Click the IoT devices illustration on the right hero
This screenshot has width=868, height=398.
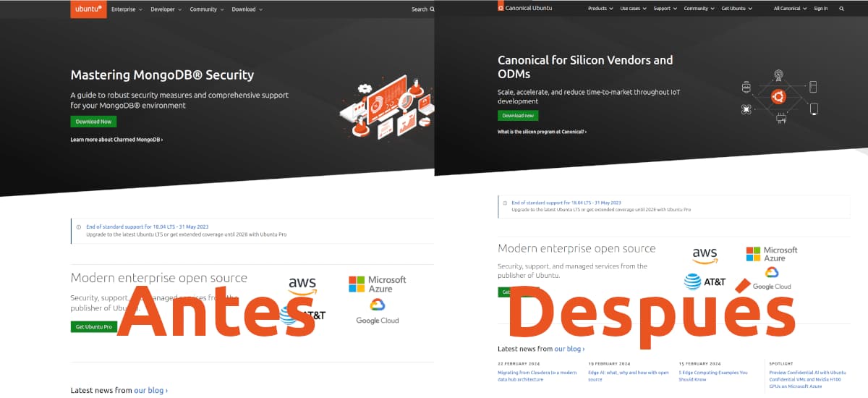pos(780,96)
